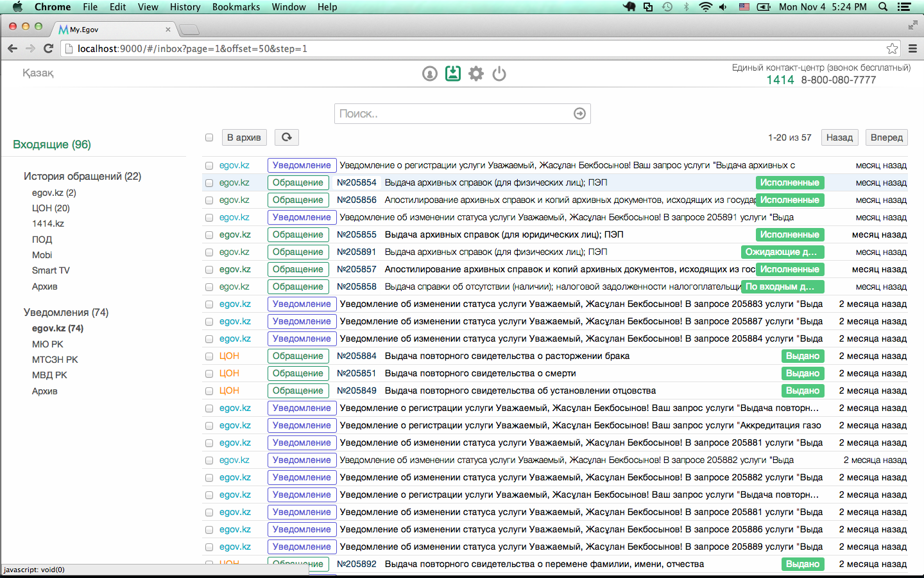Tick the checkbox for request №205857
The image size is (924, 578).
(209, 270)
